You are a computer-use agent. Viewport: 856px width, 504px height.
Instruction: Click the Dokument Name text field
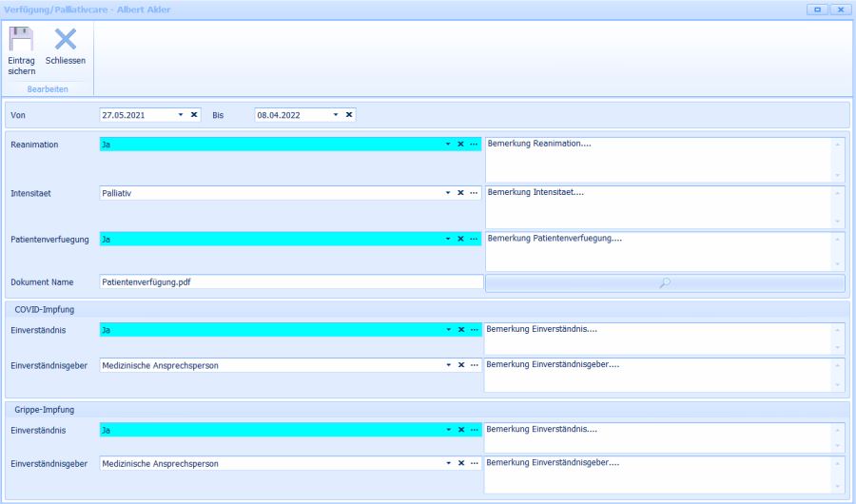click(290, 282)
